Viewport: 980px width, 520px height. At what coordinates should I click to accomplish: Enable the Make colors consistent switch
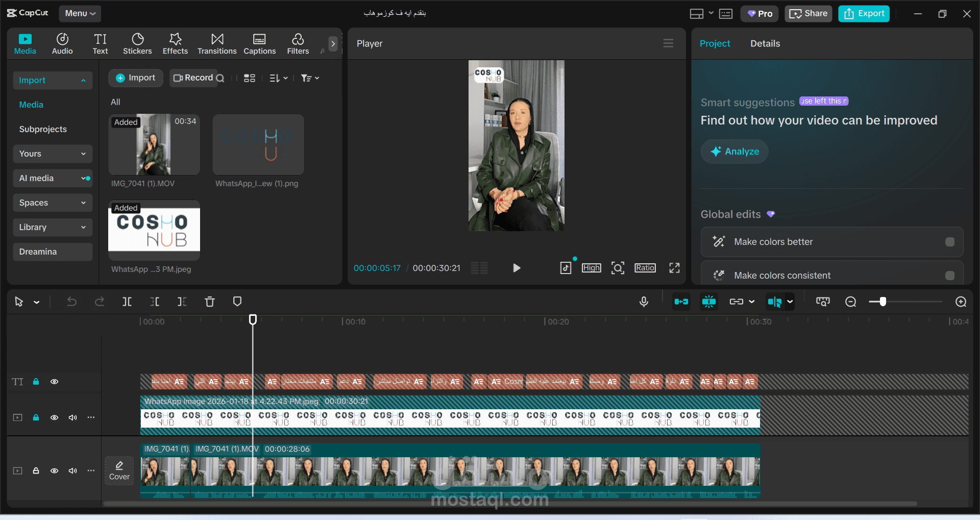[x=950, y=276]
